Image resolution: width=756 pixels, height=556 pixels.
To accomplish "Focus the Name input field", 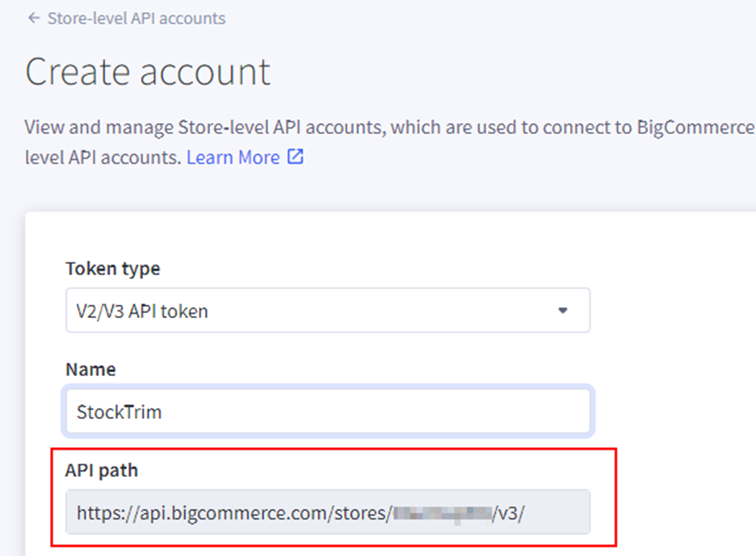I will pos(327,412).
